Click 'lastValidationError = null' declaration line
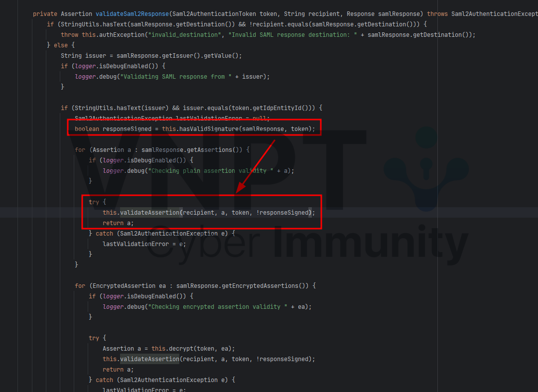 [172, 119]
